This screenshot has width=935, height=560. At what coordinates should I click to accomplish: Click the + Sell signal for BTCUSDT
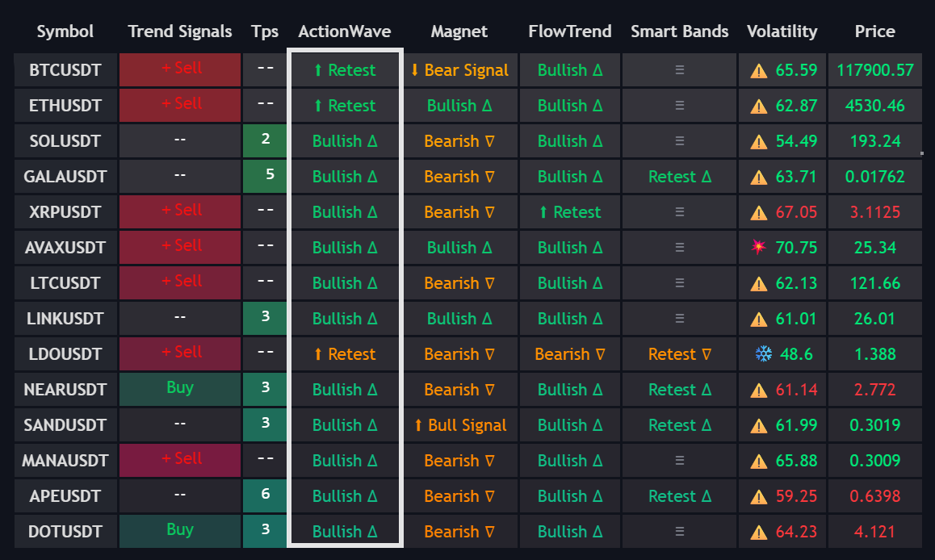180,69
